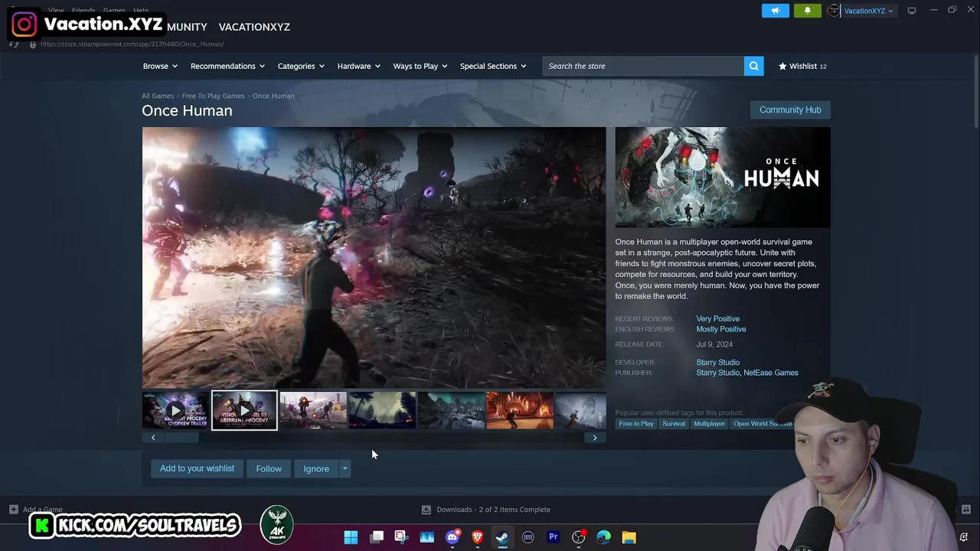
Task: Switch to the VACATIONXYZ profile tab
Action: 254,27
